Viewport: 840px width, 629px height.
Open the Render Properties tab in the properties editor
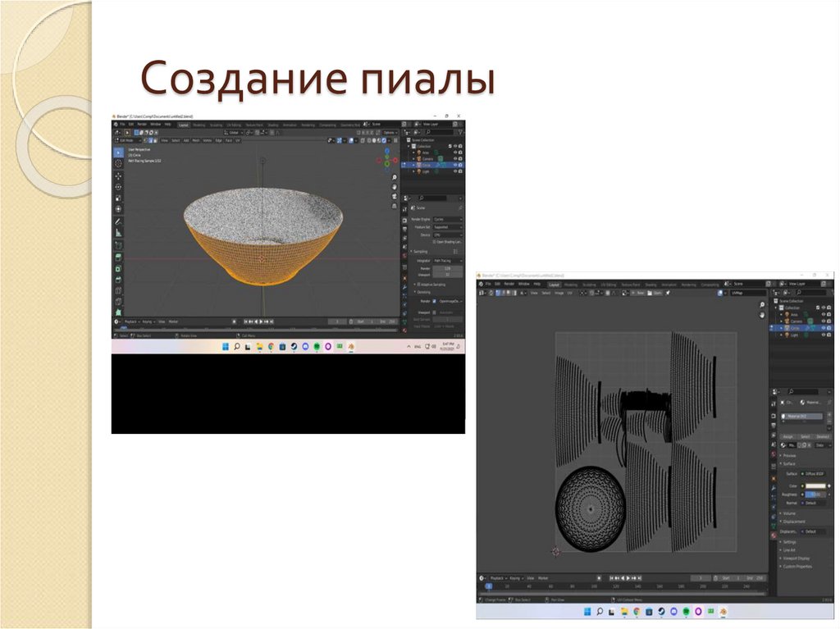click(404, 219)
